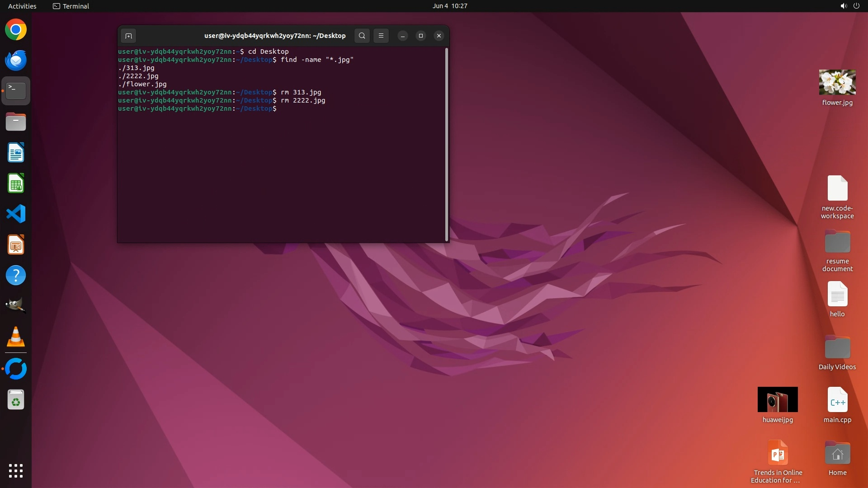Open Google Chrome from the dock
The image size is (868, 488).
tap(16, 30)
